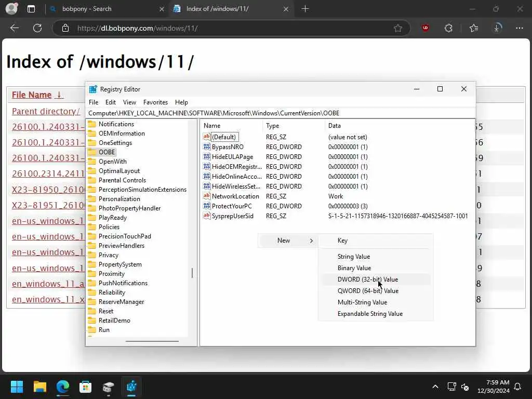Open the uBlock Origin extension icon
532x399 pixels.
click(425, 28)
